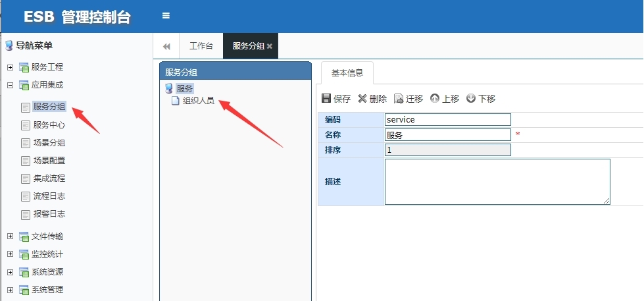
Task: Click inside the 描述 text area
Action: pos(497,182)
